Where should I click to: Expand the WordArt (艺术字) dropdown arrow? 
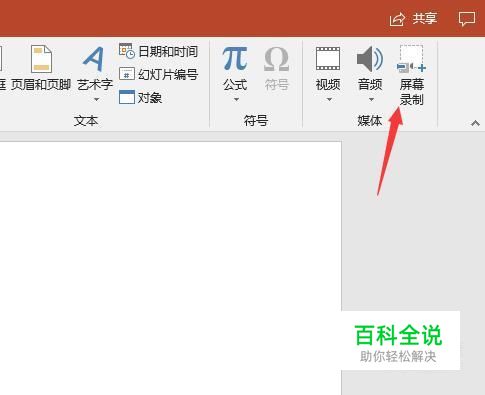point(96,99)
